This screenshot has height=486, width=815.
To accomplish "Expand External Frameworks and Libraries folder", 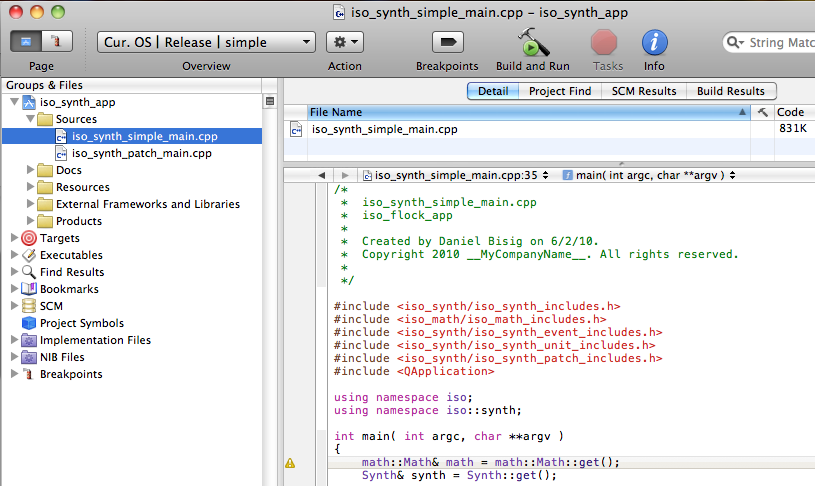I will [30, 204].
